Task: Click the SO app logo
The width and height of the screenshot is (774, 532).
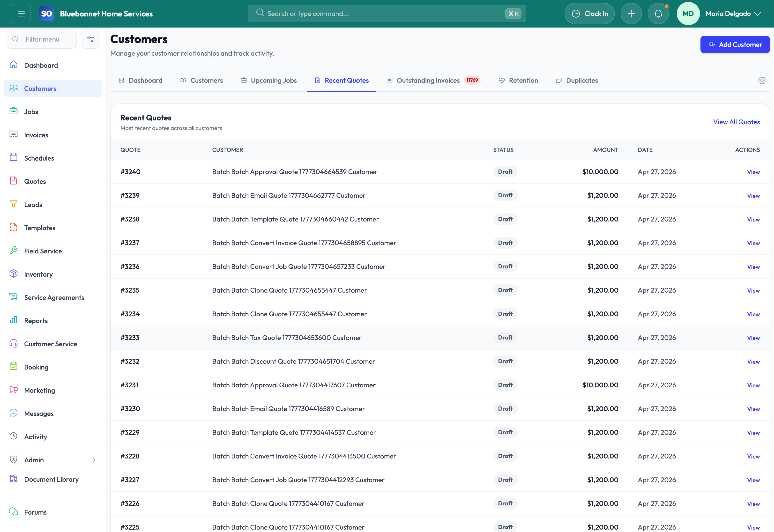Action: (46, 14)
